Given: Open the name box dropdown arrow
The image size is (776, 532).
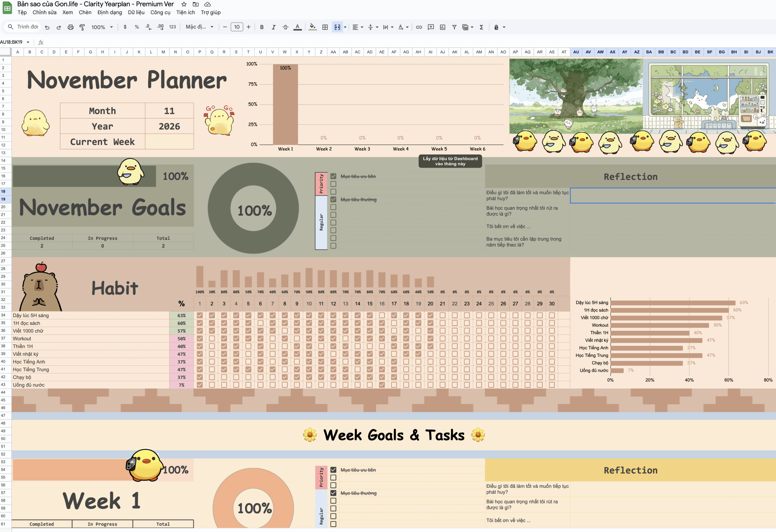Looking at the screenshot, I should (x=28, y=42).
